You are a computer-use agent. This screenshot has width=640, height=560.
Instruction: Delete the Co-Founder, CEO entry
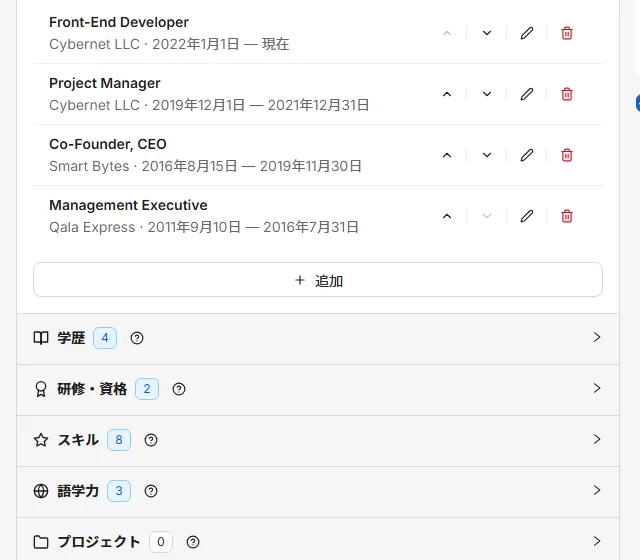tap(567, 155)
